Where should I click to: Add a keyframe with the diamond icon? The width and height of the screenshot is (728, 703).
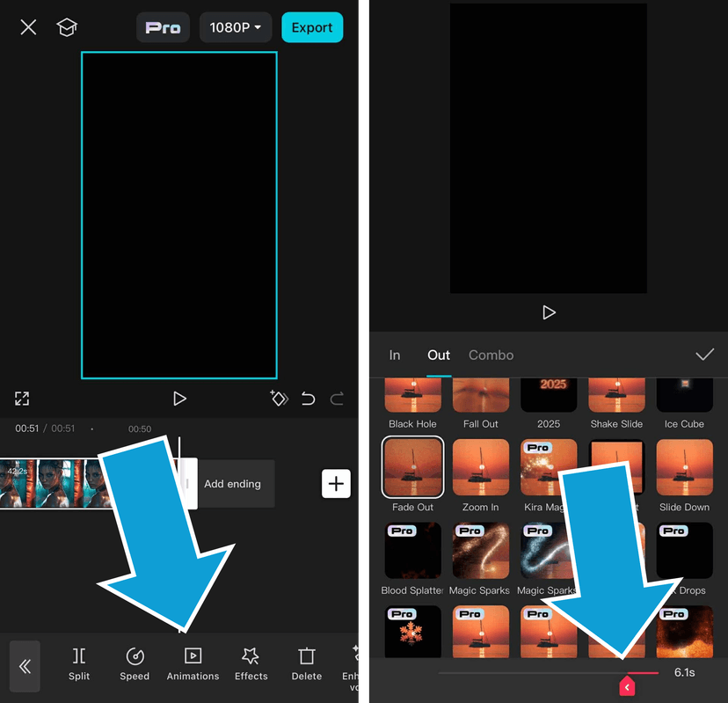click(279, 399)
